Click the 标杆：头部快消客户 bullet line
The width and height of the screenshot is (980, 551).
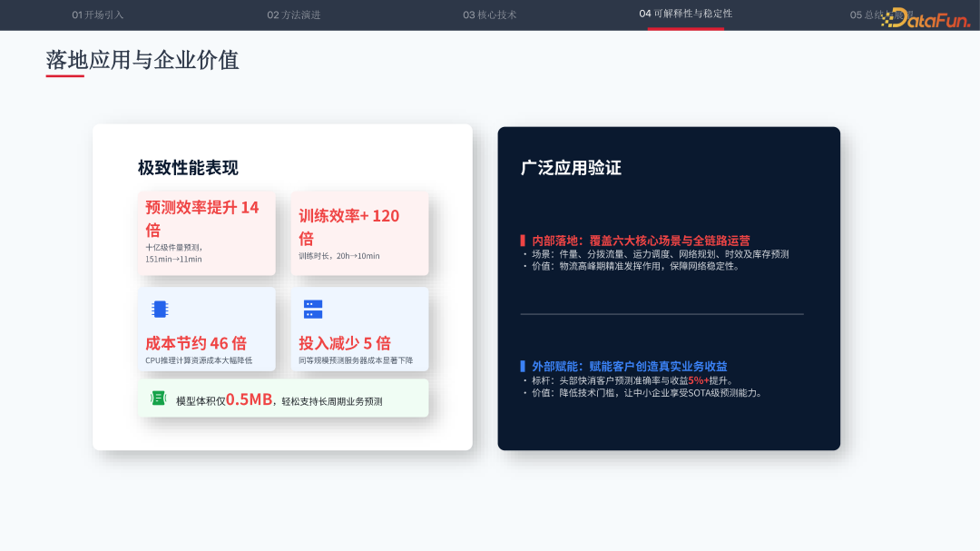tap(628, 380)
